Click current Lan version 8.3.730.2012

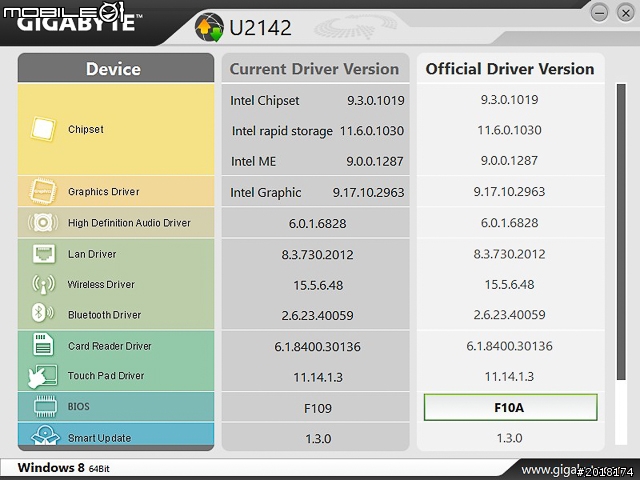(317, 254)
